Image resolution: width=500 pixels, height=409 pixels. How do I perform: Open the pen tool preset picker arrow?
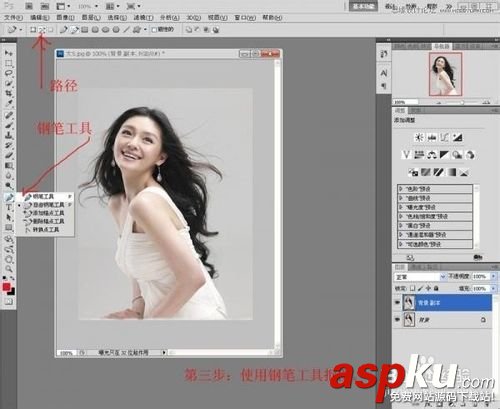[x=21, y=30]
